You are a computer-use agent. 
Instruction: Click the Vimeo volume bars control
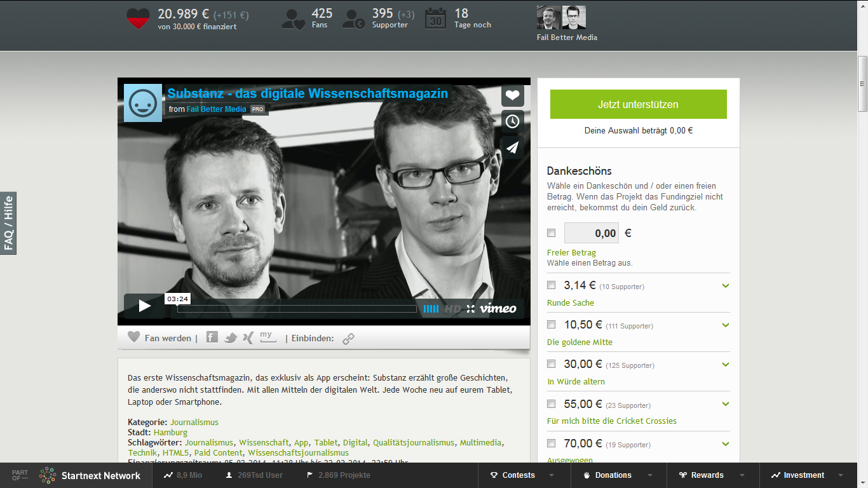431,309
